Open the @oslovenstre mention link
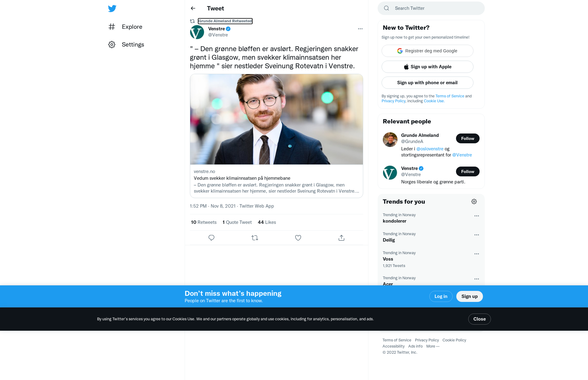Viewport: 588px width, 380px height. (430, 149)
